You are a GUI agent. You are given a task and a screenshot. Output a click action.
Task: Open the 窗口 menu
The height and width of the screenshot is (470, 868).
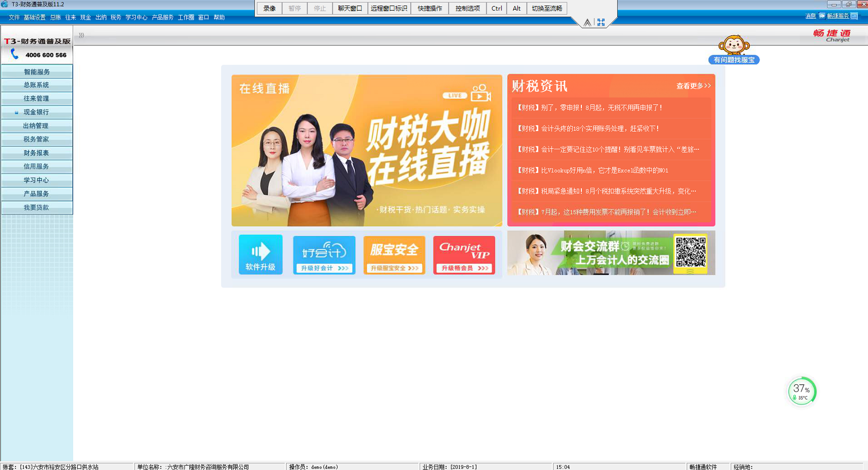203,17
